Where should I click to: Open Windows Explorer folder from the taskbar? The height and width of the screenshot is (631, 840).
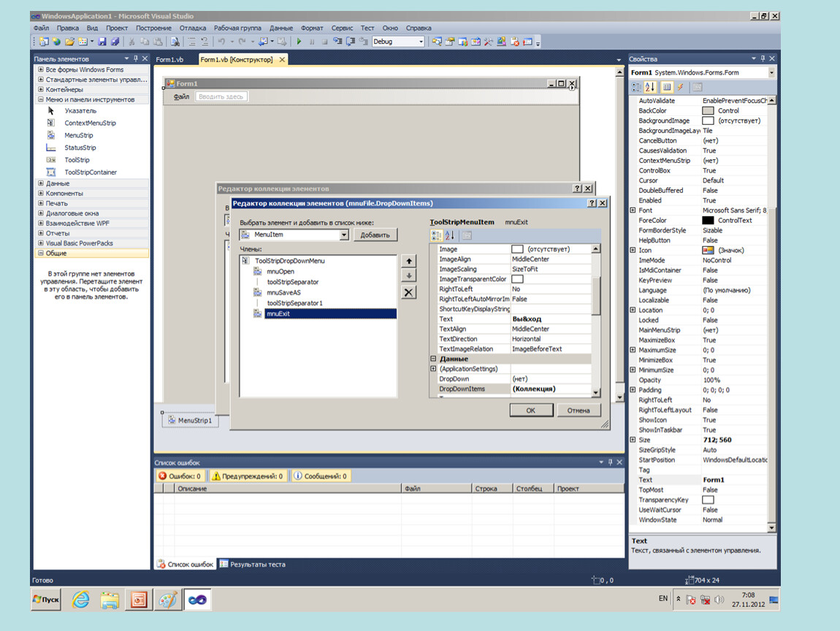(x=110, y=600)
